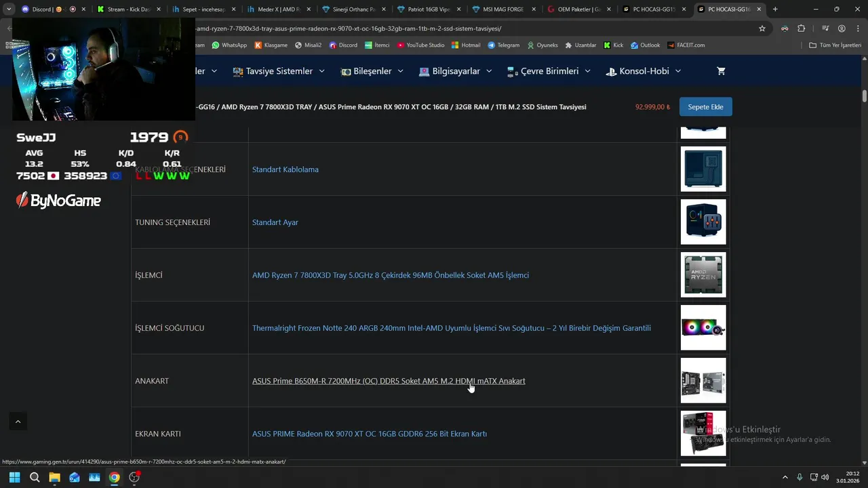The height and width of the screenshot is (488, 868).
Task: Open File Explorer from the taskbar
Action: pyautogui.click(x=54, y=477)
